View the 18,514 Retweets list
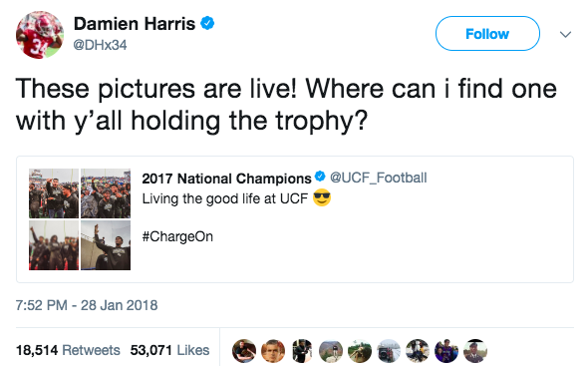This screenshot has height=366, width=588. pos(68,350)
